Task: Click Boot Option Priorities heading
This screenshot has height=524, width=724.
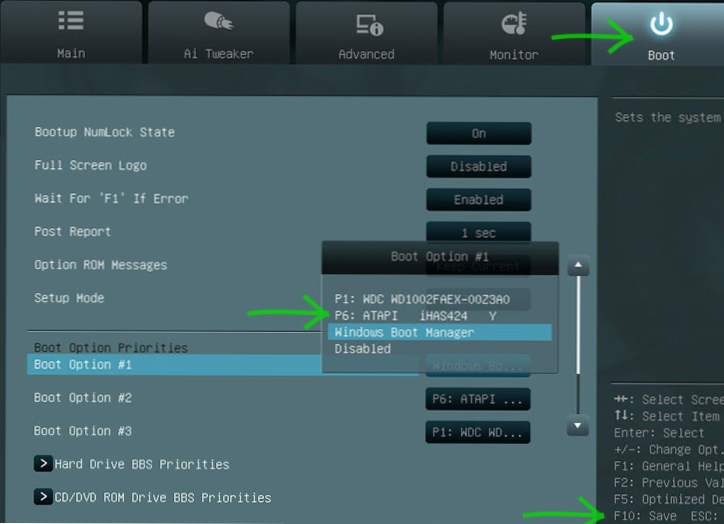Action: pos(111,347)
